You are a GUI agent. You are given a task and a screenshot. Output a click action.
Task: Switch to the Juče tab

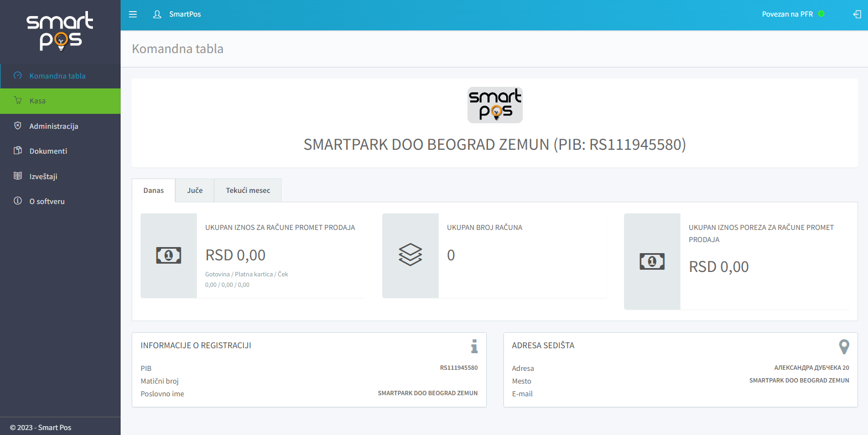coord(195,190)
